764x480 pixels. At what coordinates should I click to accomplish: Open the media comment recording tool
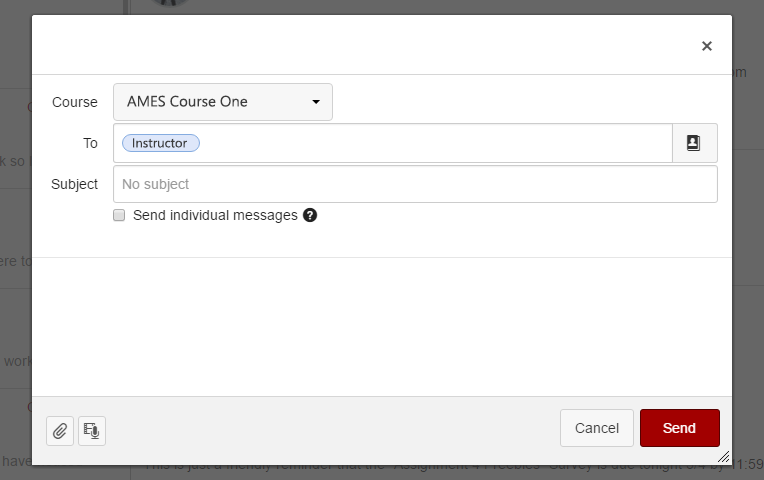click(92, 431)
